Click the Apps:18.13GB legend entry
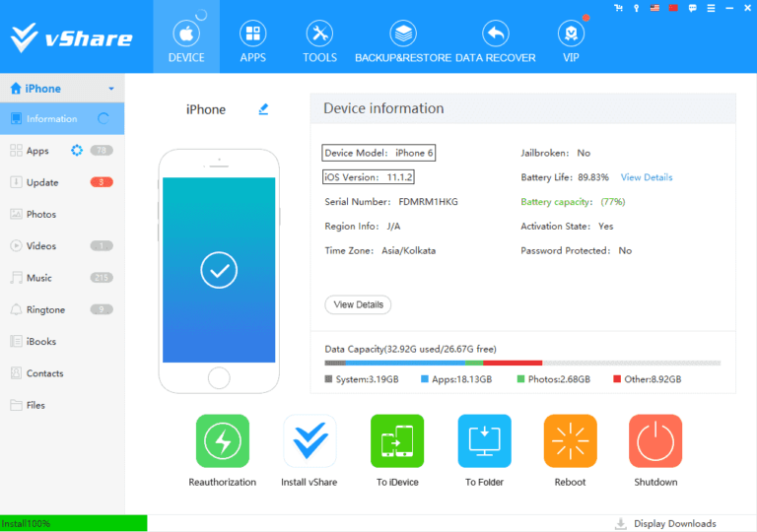The image size is (757, 532). pyautogui.click(x=456, y=379)
